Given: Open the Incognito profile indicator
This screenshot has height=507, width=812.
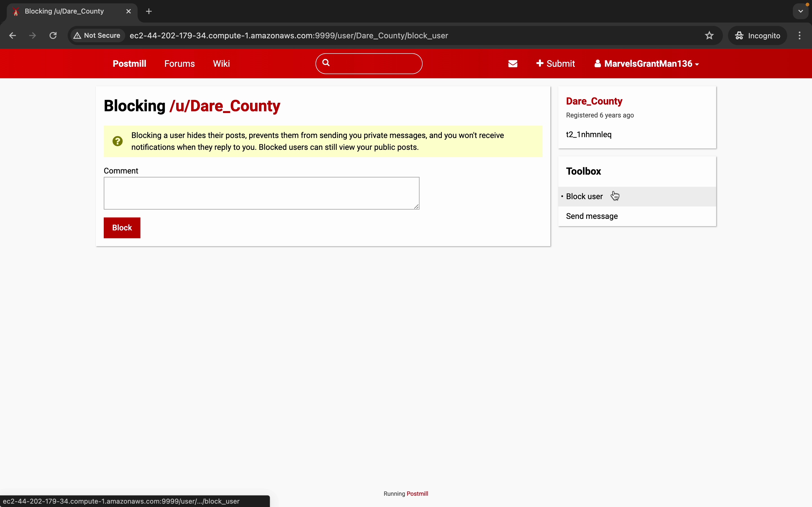Looking at the screenshot, I should [758, 35].
